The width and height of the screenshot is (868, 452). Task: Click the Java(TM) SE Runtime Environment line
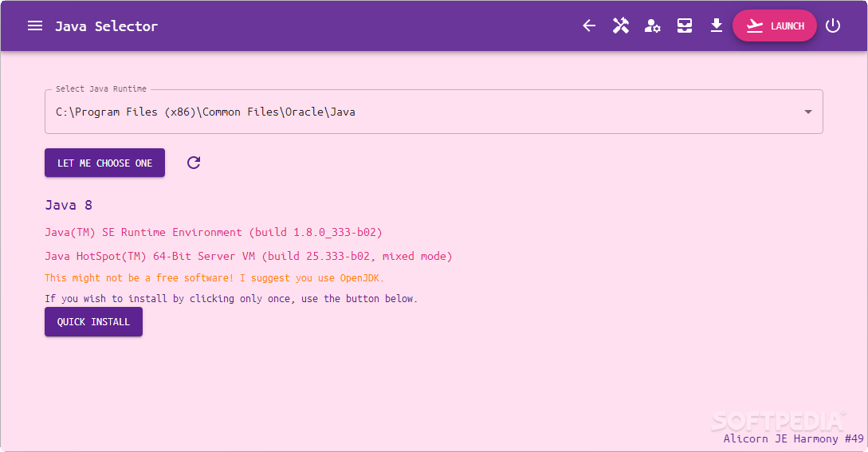click(214, 232)
